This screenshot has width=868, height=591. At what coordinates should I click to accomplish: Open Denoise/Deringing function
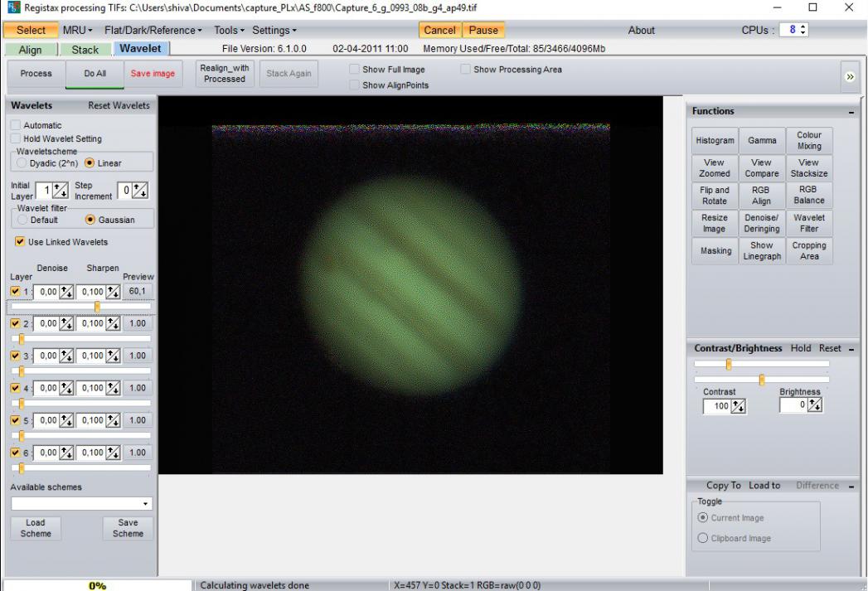pos(762,223)
